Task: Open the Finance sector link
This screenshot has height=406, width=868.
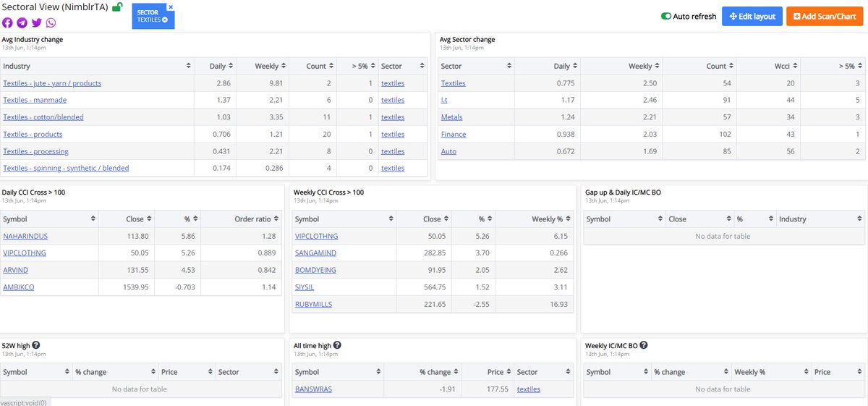Action: pyautogui.click(x=454, y=134)
